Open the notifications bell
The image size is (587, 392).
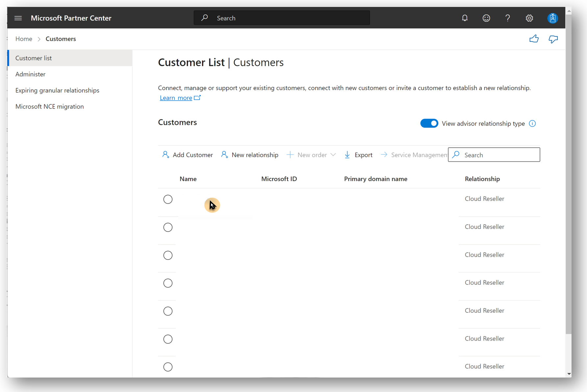click(x=465, y=18)
